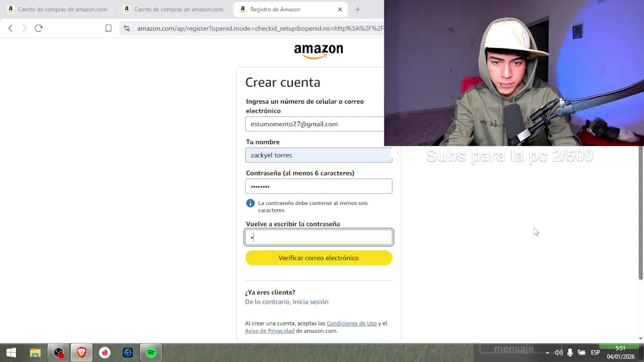
Task: Click the blue info icon under password
Action: (x=250, y=203)
